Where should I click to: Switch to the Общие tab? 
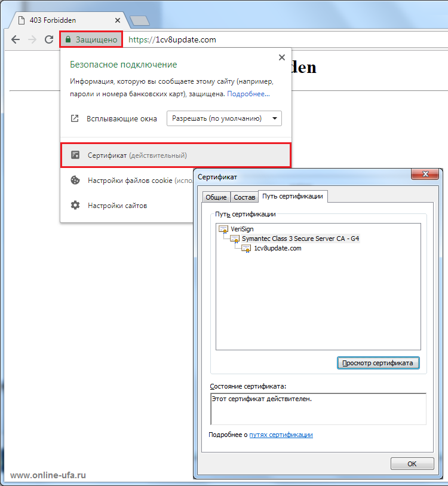[216, 197]
